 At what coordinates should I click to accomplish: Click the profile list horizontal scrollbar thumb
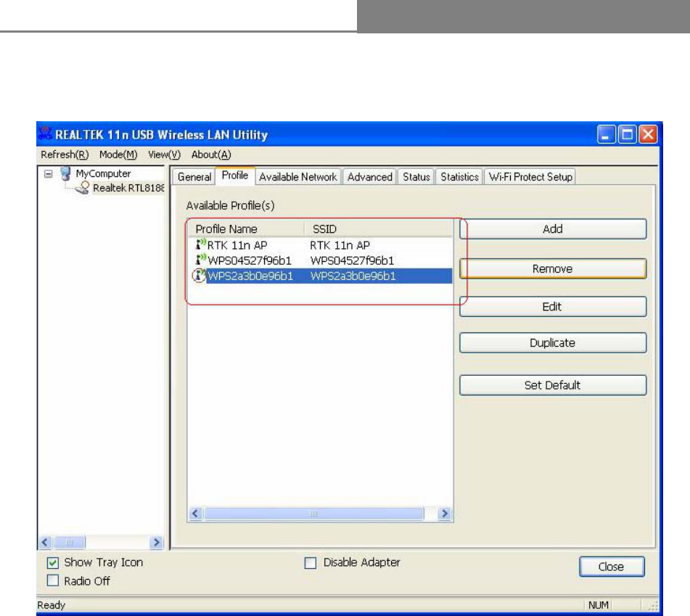tap(313, 514)
